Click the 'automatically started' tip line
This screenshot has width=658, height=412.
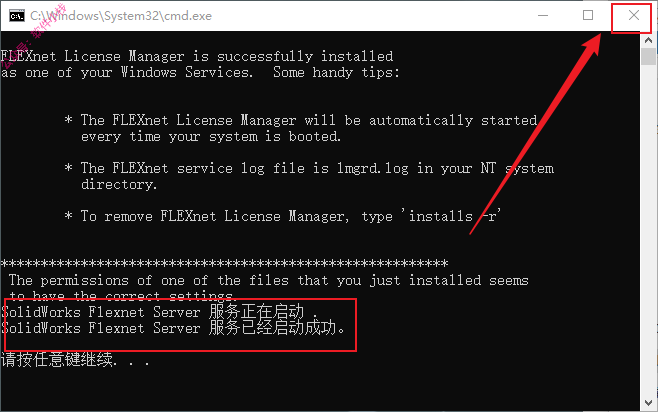pos(301,120)
